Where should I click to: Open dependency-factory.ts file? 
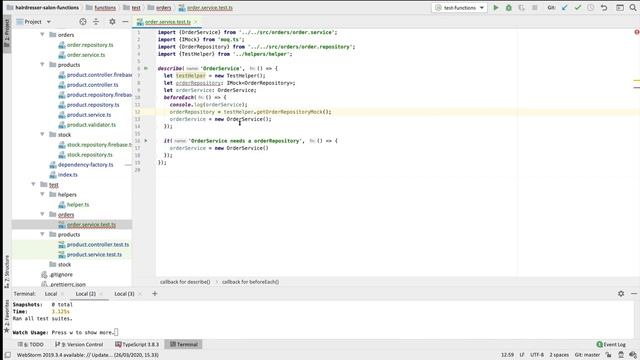click(86, 164)
